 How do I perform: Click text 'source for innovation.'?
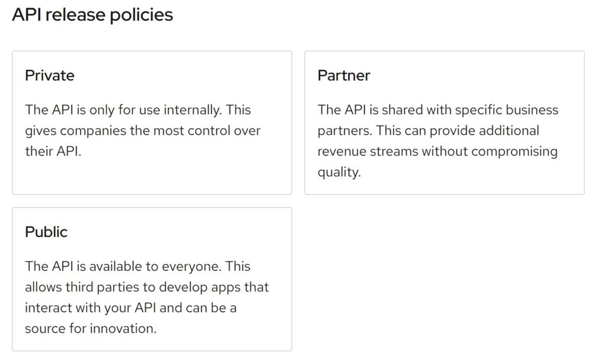91,329
